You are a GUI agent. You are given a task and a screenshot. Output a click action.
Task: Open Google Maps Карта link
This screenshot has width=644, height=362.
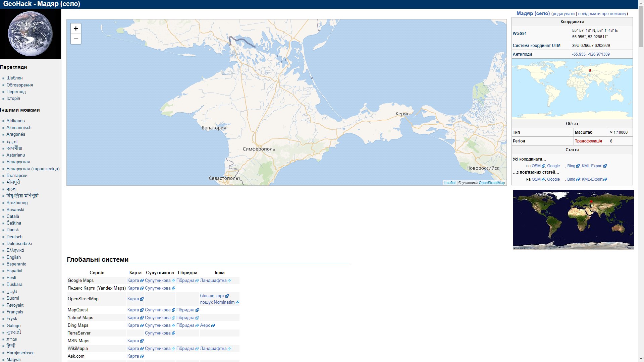point(133,281)
